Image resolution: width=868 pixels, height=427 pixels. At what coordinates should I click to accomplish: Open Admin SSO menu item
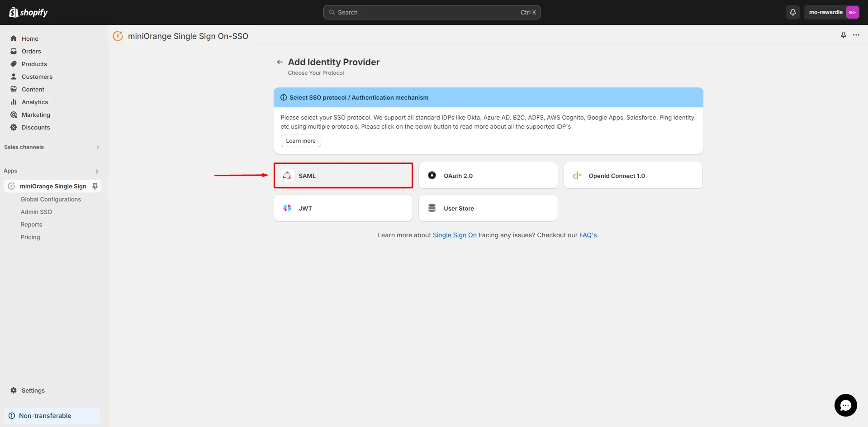36,211
